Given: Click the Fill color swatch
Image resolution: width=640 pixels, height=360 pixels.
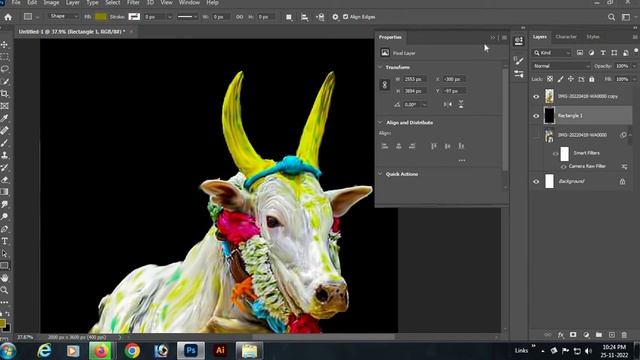Looking at the screenshot, I should click(101, 17).
